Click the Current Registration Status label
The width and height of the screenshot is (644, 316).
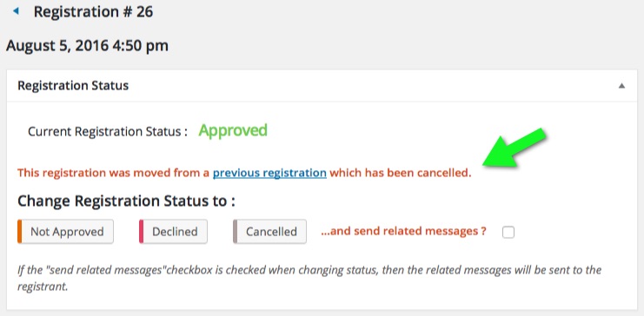108,132
